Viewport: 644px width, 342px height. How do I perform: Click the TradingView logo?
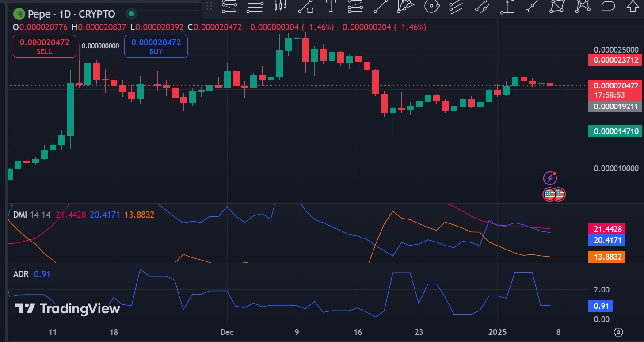68,308
